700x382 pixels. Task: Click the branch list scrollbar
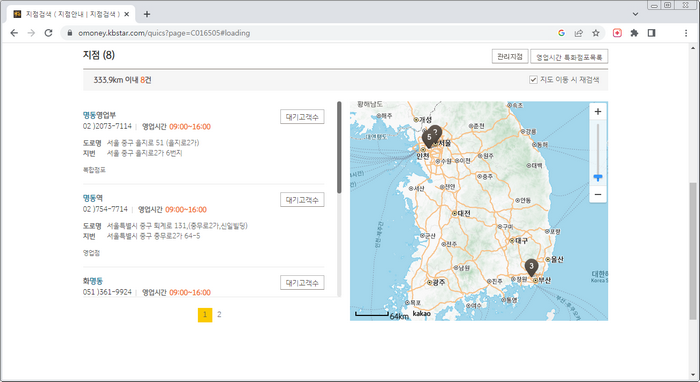pyautogui.click(x=339, y=147)
